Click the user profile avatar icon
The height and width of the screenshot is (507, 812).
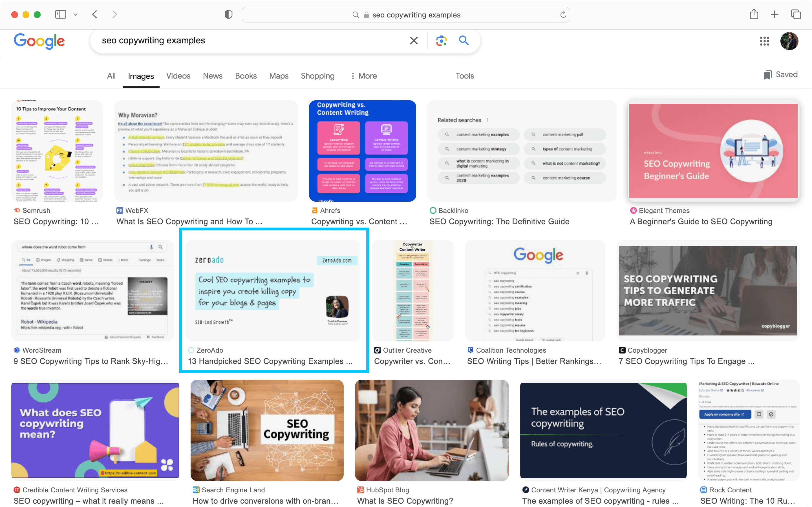point(790,41)
